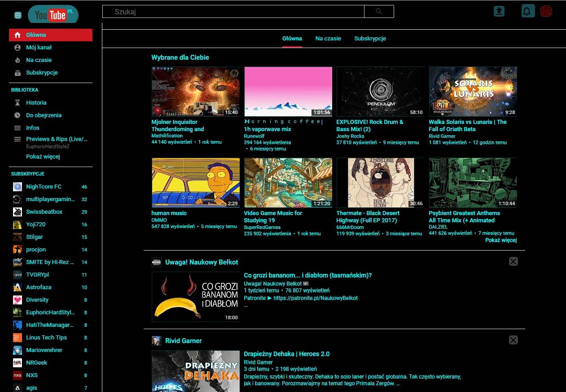
Task: Open the Thermate Black Desert Highway thumbnail
Action: click(381, 183)
